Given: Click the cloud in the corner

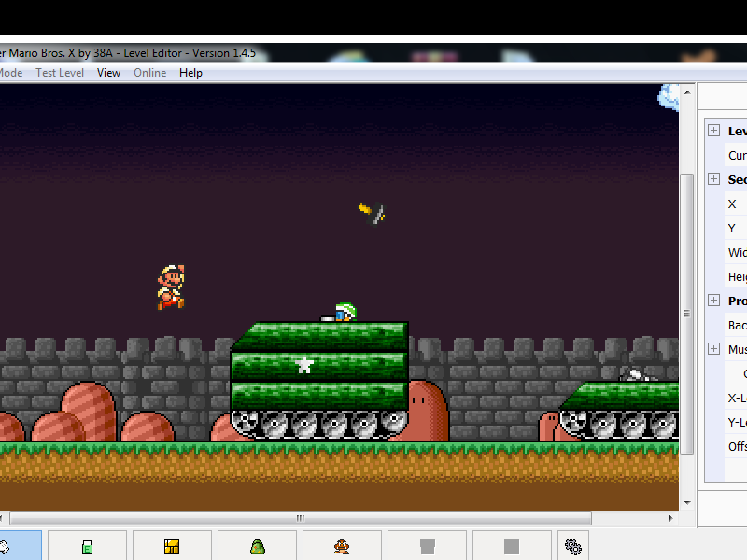Looking at the screenshot, I should click(669, 97).
